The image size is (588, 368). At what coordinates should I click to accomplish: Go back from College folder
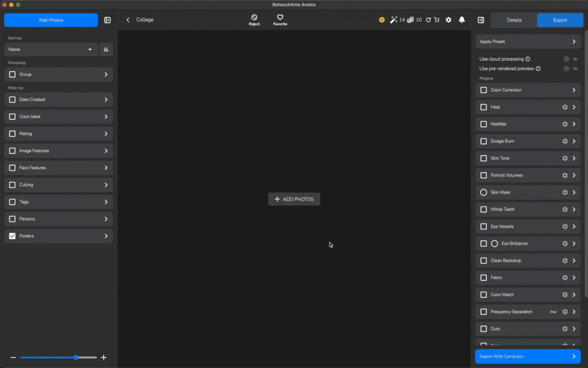point(128,20)
